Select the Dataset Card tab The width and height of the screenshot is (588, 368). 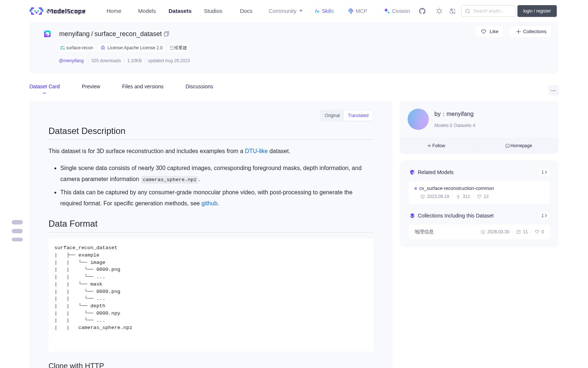pyautogui.click(x=44, y=86)
